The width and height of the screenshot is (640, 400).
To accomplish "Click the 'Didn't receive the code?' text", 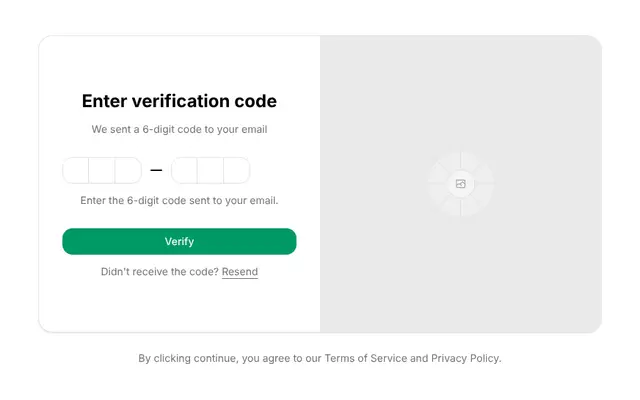I will click(x=160, y=272).
